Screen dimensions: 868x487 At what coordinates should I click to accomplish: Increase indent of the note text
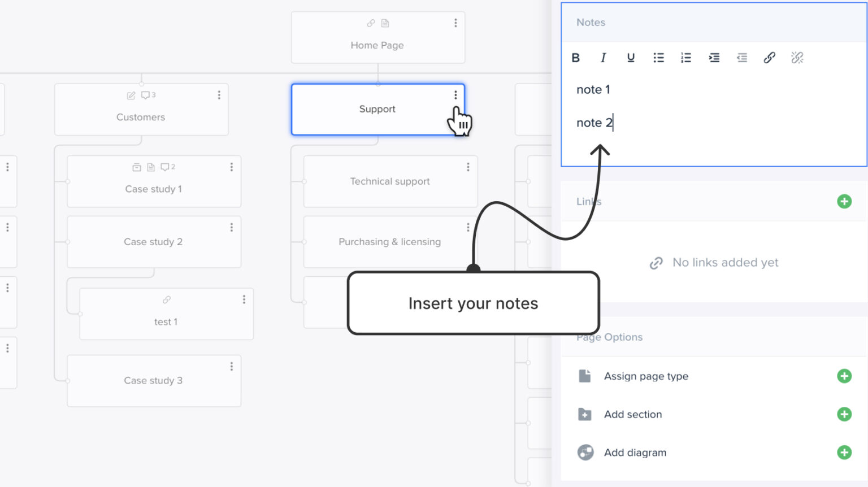[x=714, y=57]
